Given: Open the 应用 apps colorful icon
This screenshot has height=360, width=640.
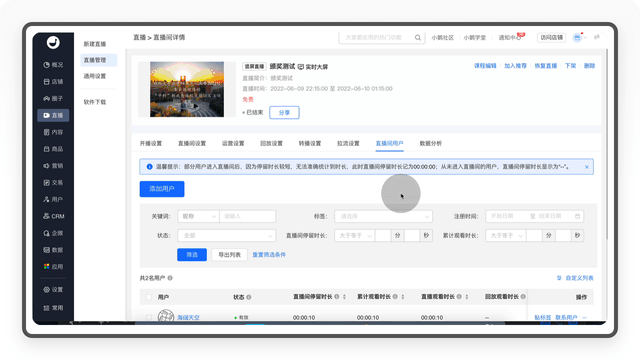Looking at the screenshot, I should [47, 266].
